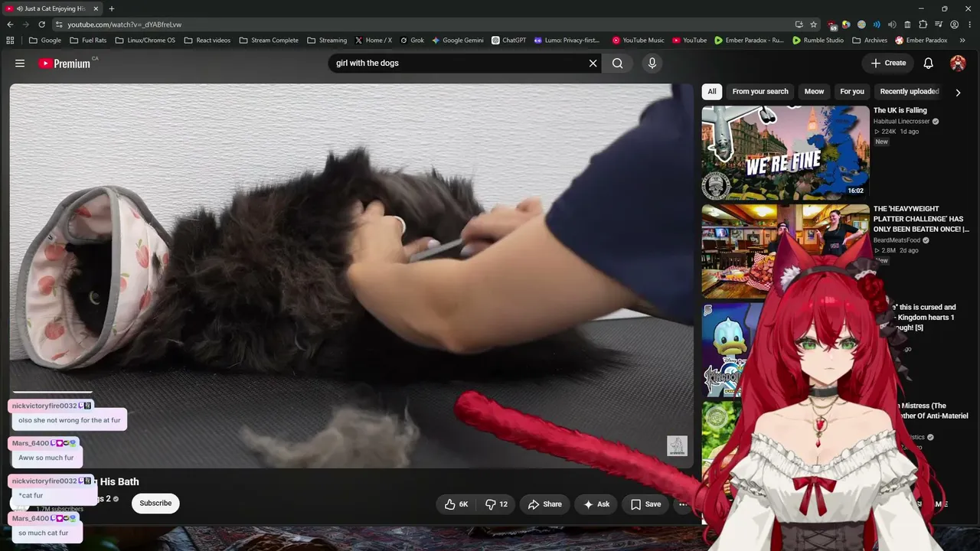Open the React videos bookmarks folder
This screenshot has width=980, height=551.
pyautogui.click(x=207, y=41)
